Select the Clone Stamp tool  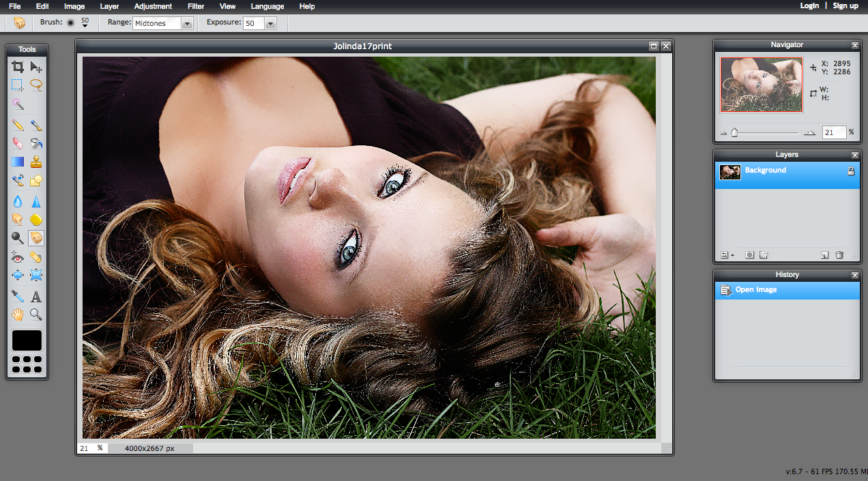pos(36,162)
